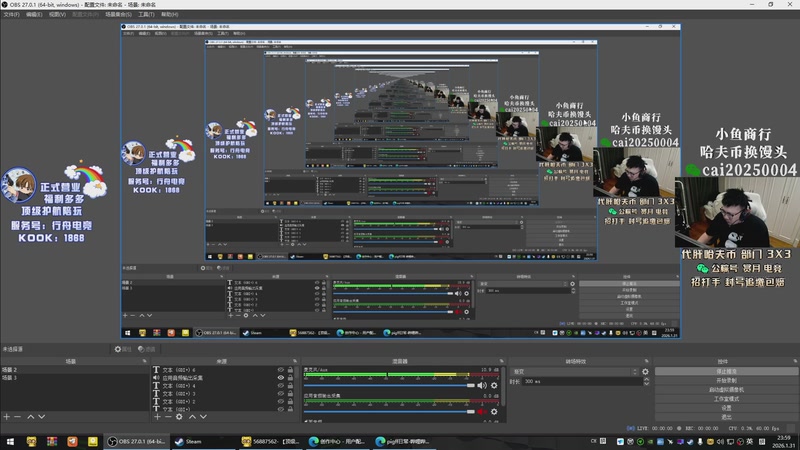
Task: Toggle visibility of 文本 (GDI+) 6 source
Action: click(x=281, y=370)
